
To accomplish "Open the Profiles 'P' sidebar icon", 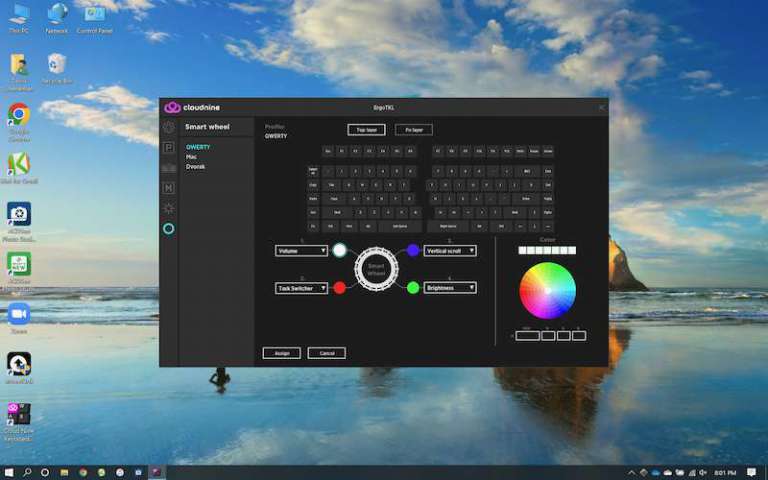I will [168, 147].
